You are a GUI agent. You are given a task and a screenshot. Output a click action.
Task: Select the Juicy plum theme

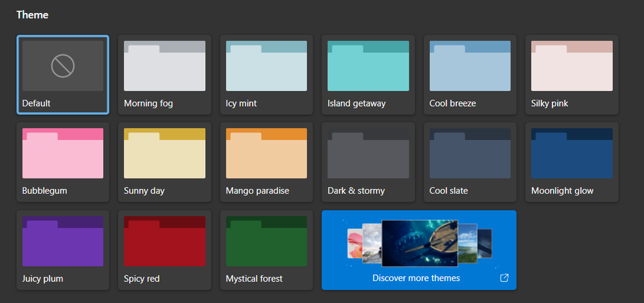point(63,250)
